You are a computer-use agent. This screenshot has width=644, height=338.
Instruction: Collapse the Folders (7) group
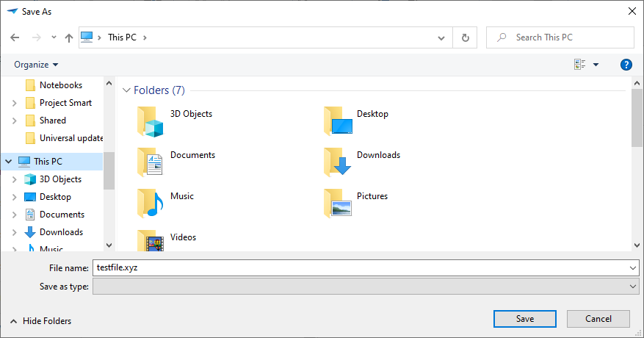(126, 90)
